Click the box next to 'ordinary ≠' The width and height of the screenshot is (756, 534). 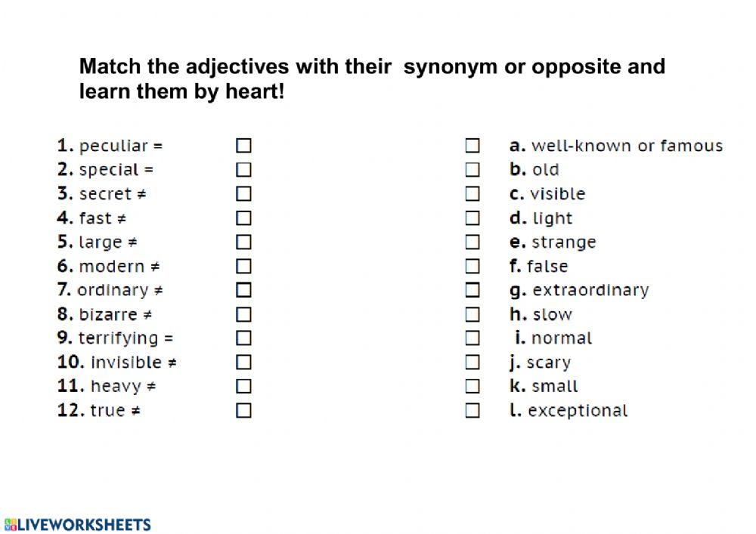tap(243, 290)
